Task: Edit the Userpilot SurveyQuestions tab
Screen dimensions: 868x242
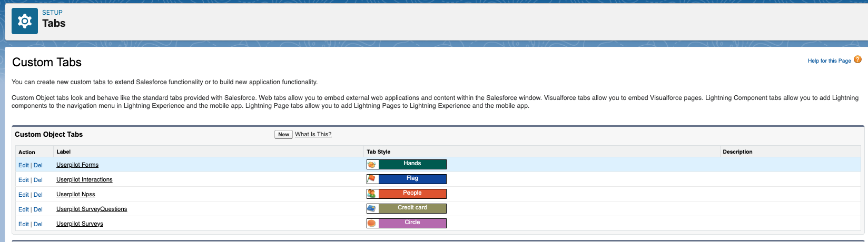Action: tap(24, 209)
